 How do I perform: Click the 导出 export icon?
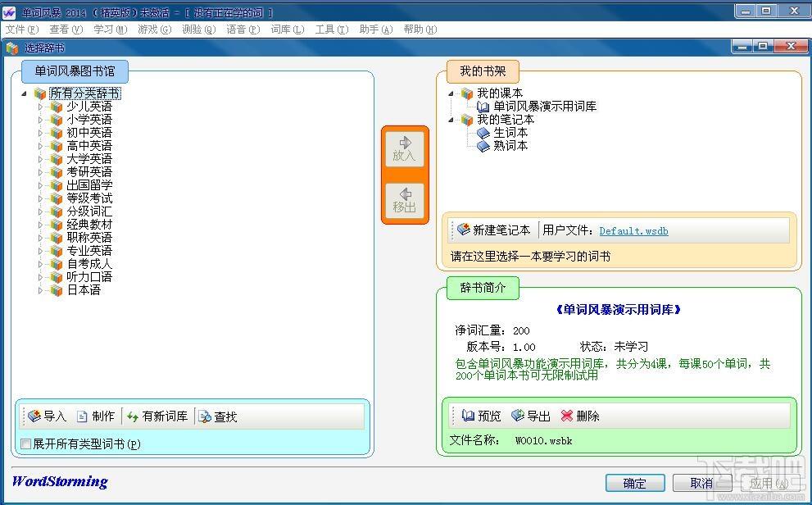(517, 416)
